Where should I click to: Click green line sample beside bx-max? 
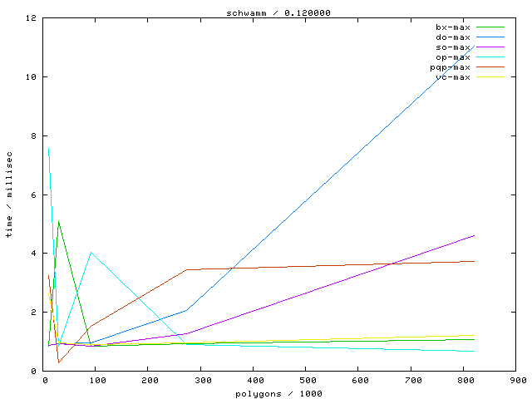click(x=490, y=27)
